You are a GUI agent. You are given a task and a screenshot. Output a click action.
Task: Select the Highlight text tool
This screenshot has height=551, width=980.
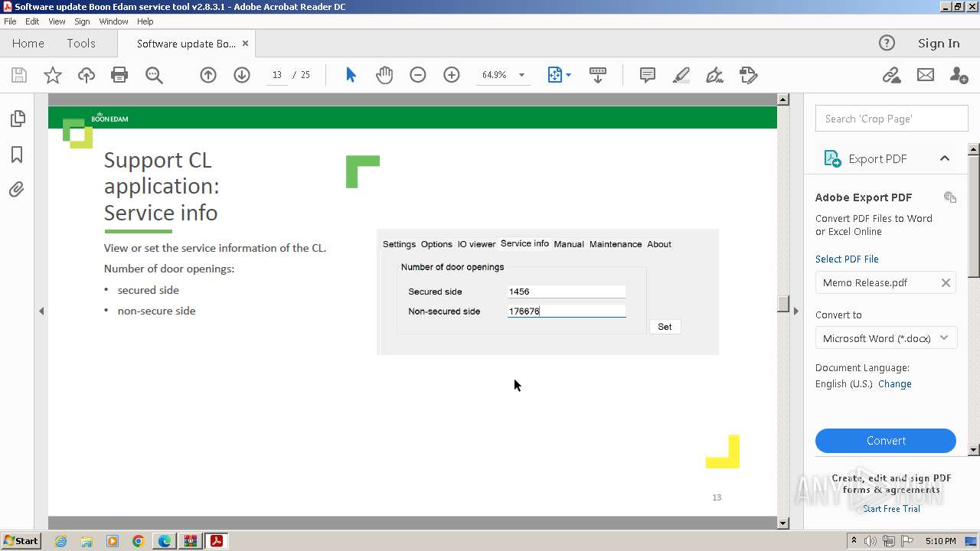[x=681, y=75]
